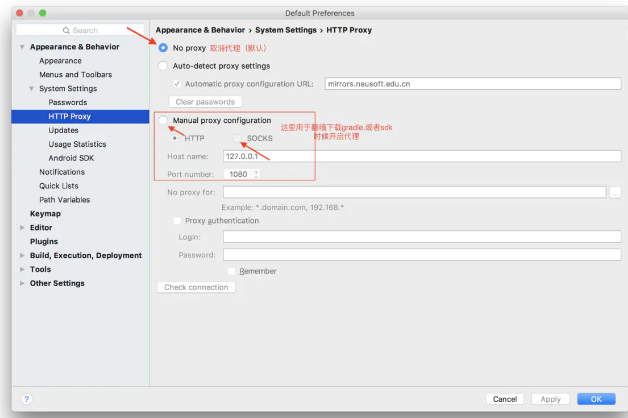Image resolution: width=628 pixels, height=418 pixels.
Task: Click the proxy configuration URL field
Action: 473,84
